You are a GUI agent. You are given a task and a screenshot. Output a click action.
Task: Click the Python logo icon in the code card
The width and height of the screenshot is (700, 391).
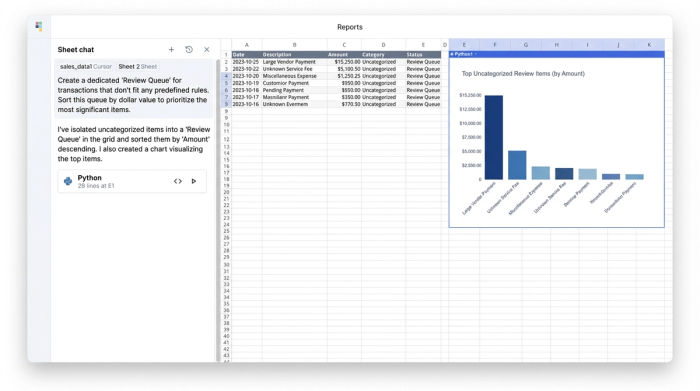[x=68, y=181]
